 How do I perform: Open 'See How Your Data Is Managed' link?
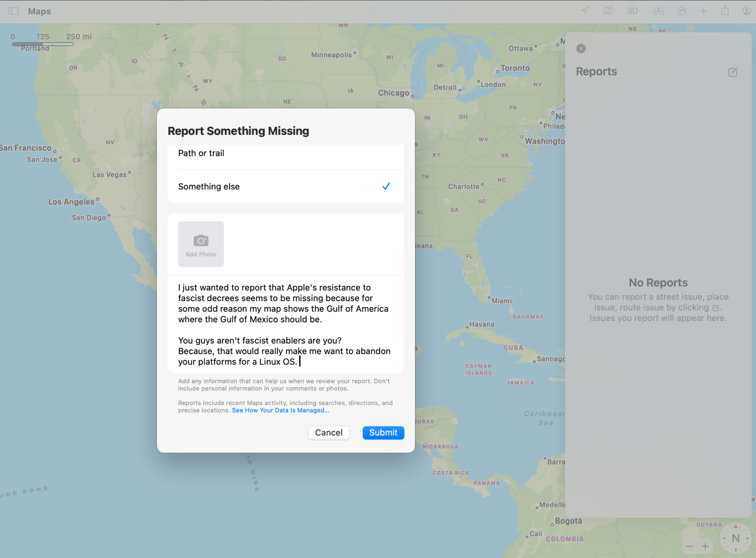tap(281, 410)
